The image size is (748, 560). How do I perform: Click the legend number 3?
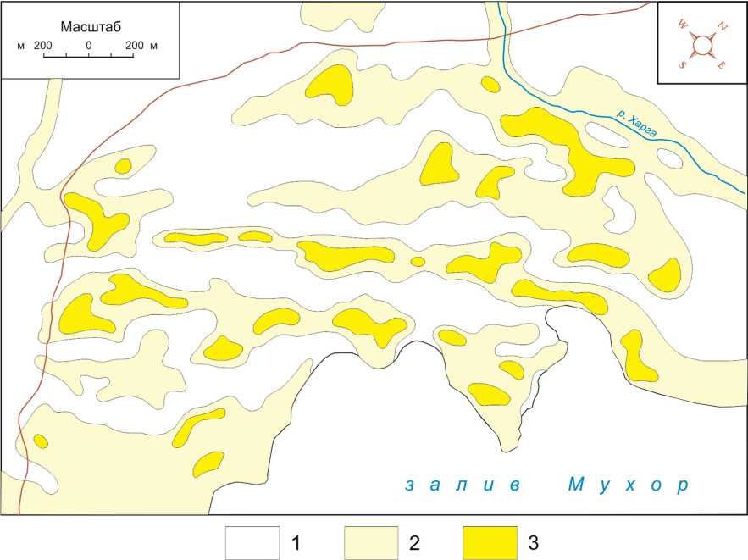(x=534, y=543)
